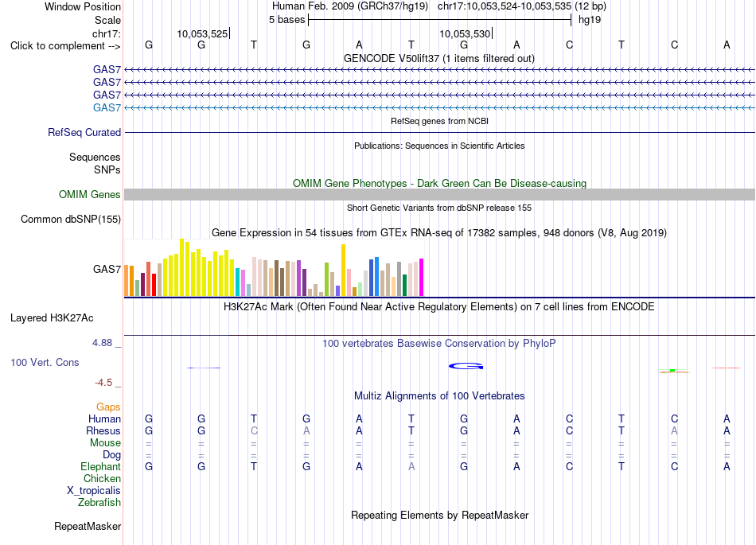Image resolution: width=756 pixels, height=545 pixels.
Task: Click 'Publications: Sequences in Scientific Articles' title
Action: click(439, 146)
